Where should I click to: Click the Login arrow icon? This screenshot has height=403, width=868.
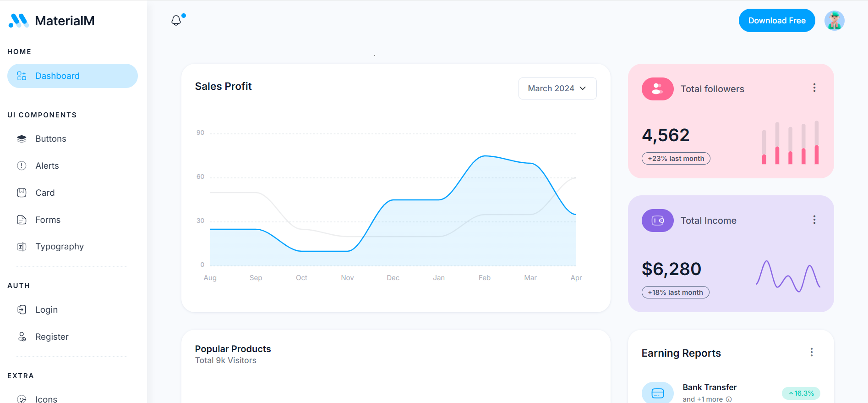22,309
